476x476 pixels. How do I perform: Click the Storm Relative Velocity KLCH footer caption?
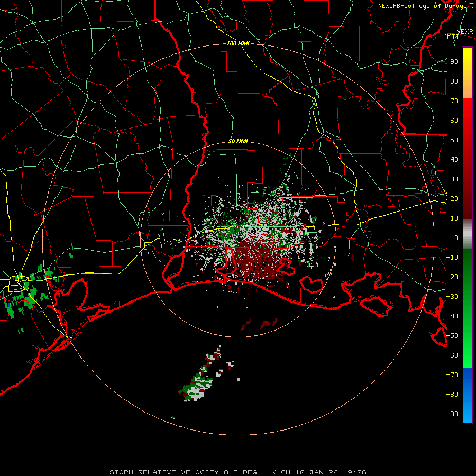tap(238, 472)
